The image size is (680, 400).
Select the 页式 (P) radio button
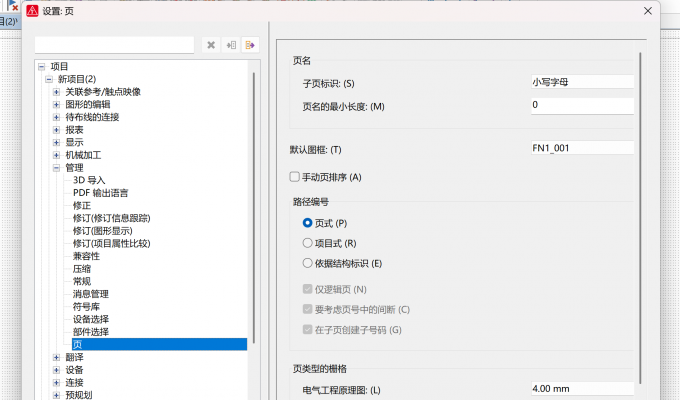click(x=307, y=223)
